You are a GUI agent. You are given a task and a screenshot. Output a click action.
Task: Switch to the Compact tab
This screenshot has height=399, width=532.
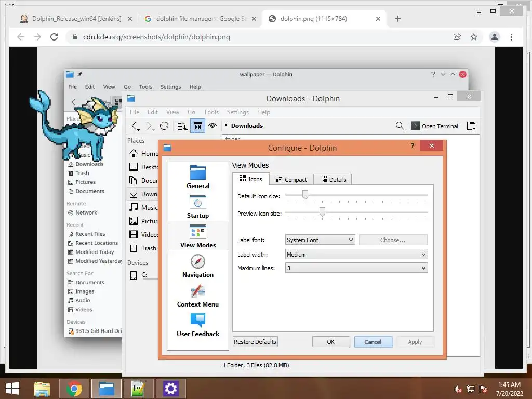(x=291, y=179)
